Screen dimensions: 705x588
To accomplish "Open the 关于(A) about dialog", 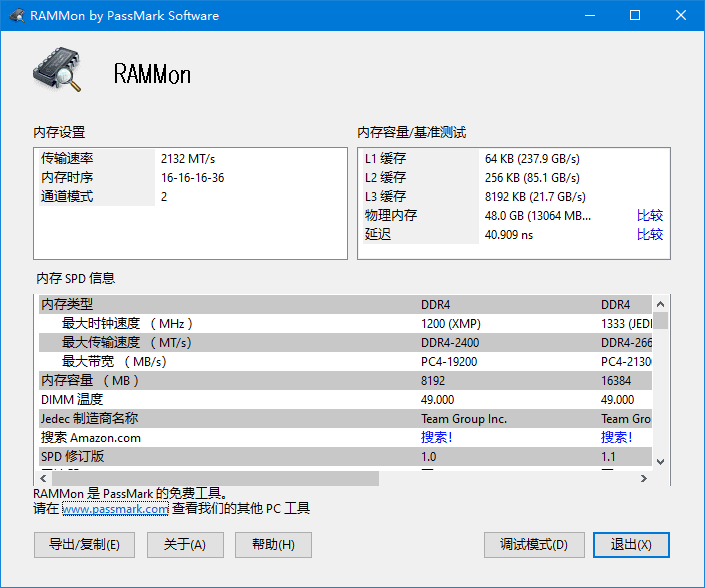I will click(x=185, y=545).
